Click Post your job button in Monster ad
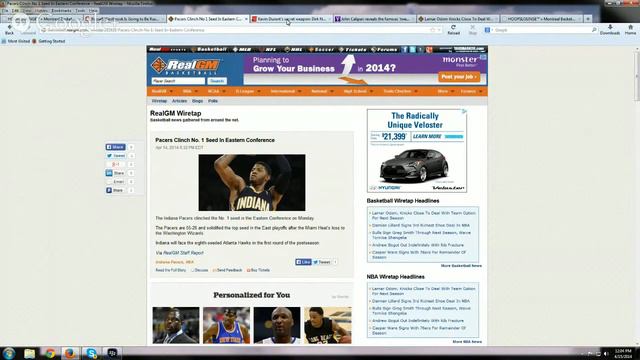 (459, 77)
